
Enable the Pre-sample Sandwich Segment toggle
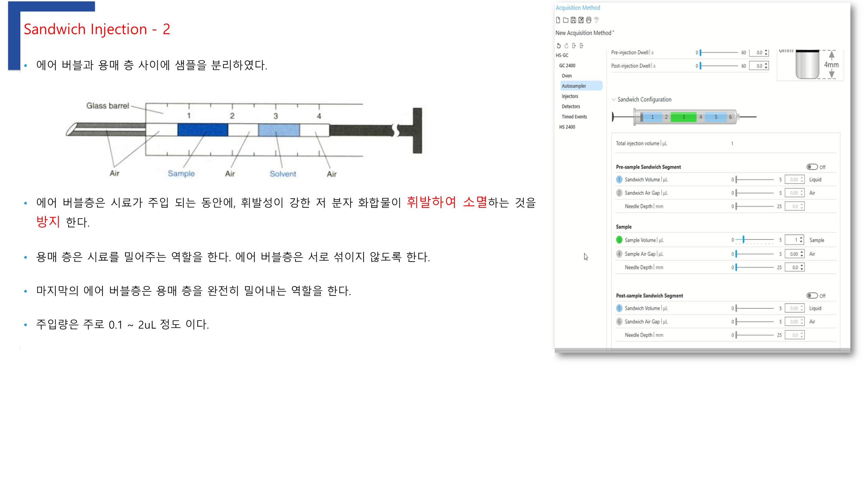812,167
